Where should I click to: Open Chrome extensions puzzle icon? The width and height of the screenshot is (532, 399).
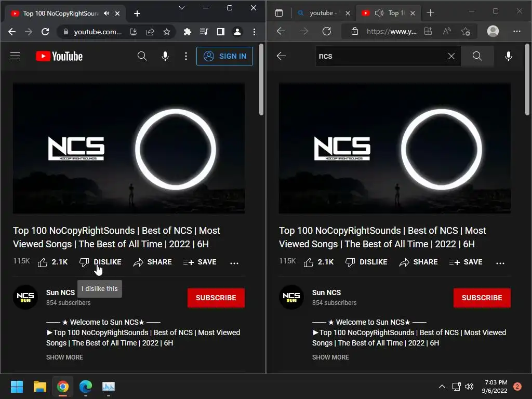coord(187,32)
